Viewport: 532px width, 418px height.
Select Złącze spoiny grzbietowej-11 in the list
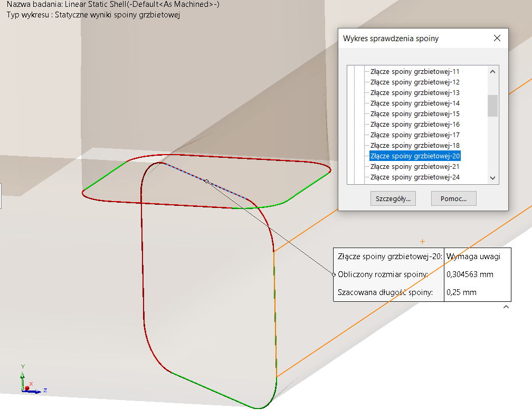(414, 71)
